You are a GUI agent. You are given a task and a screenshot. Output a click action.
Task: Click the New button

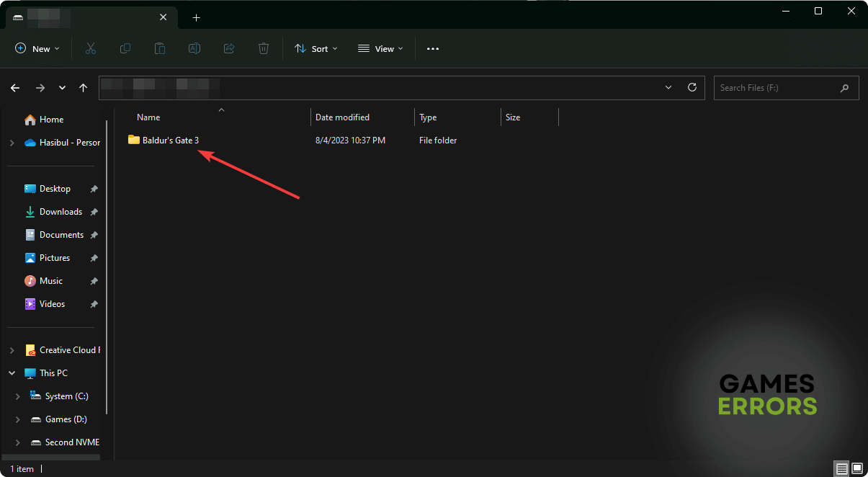click(37, 48)
